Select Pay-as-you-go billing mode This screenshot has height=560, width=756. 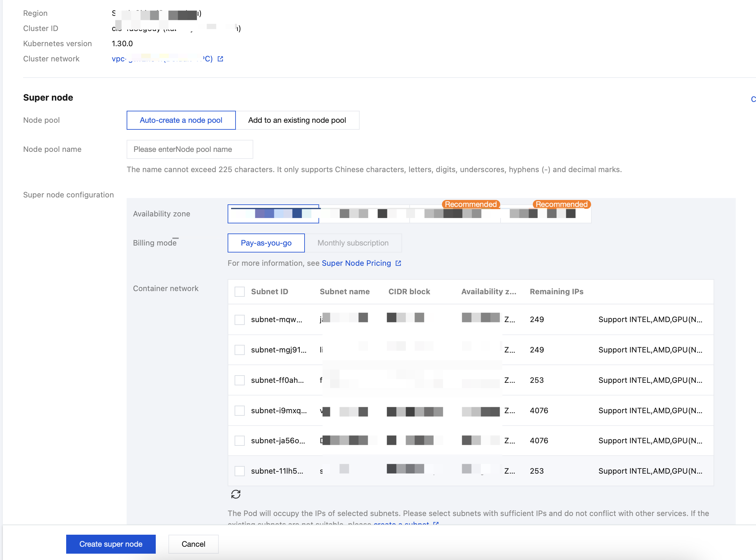[x=266, y=243]
